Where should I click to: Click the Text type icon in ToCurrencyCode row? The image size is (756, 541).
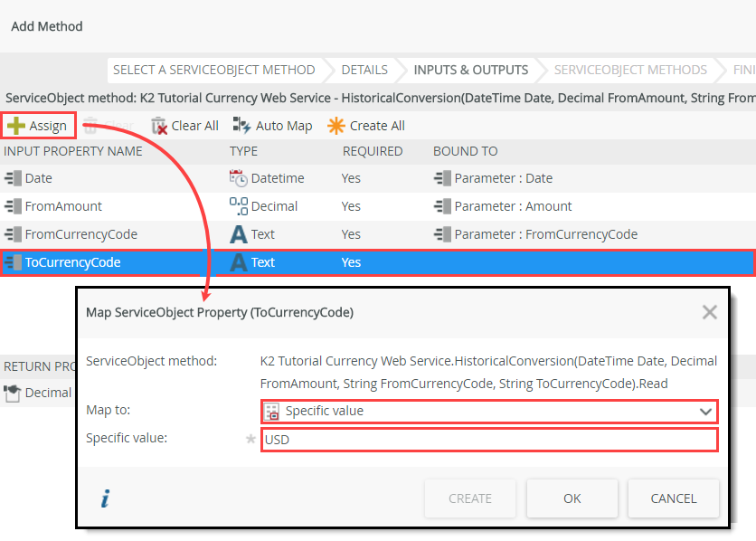(x=238, y=262)
